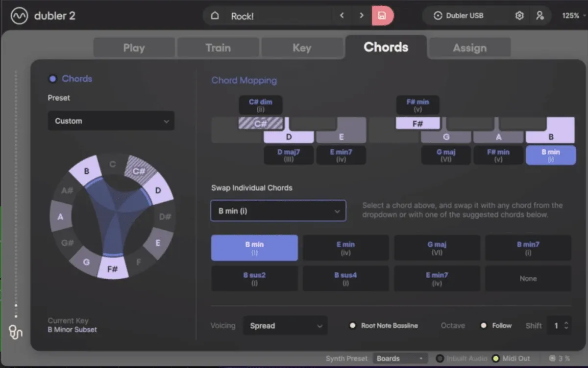The image size is (588, 368).
Task: Click the squiggle icon at bottom left
Action: [x=16, y=332]
